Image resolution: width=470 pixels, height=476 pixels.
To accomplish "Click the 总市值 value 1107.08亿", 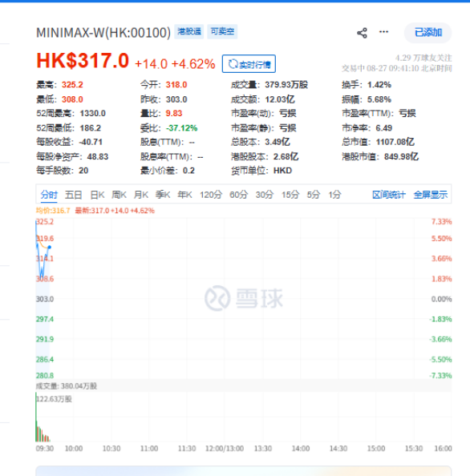I will tap(395, 142).
